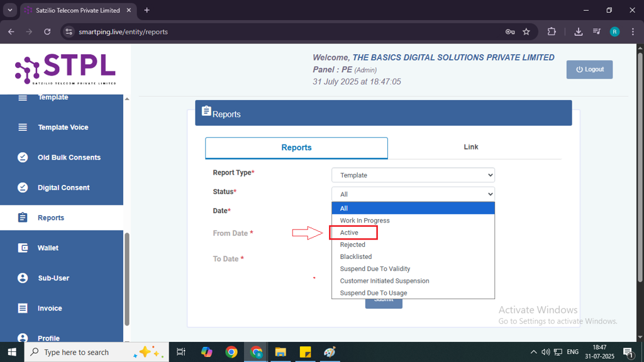Click the Invoice document icon
Viewport: 644px width, 362px height.
tap(23, 308)
